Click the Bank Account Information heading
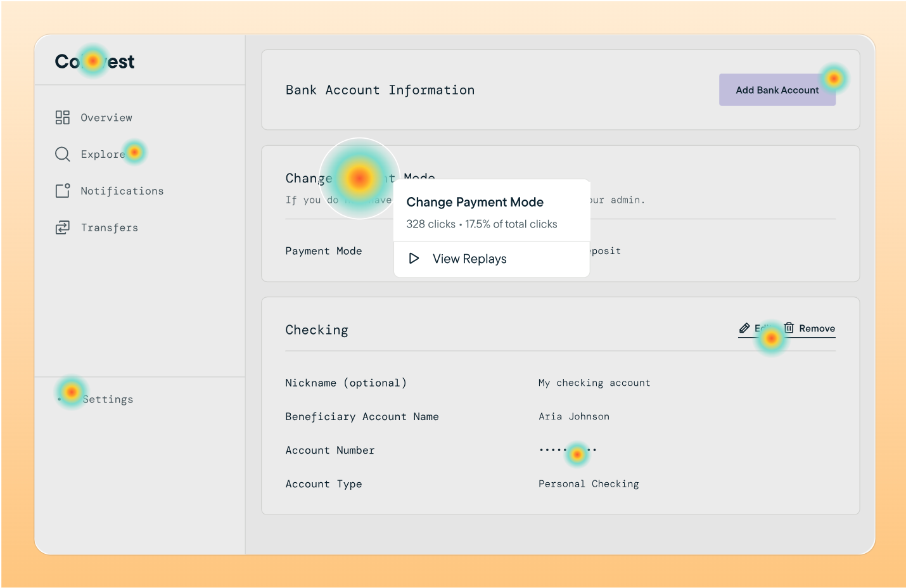This screenshot has height=588, width=906. click(380, 90)
